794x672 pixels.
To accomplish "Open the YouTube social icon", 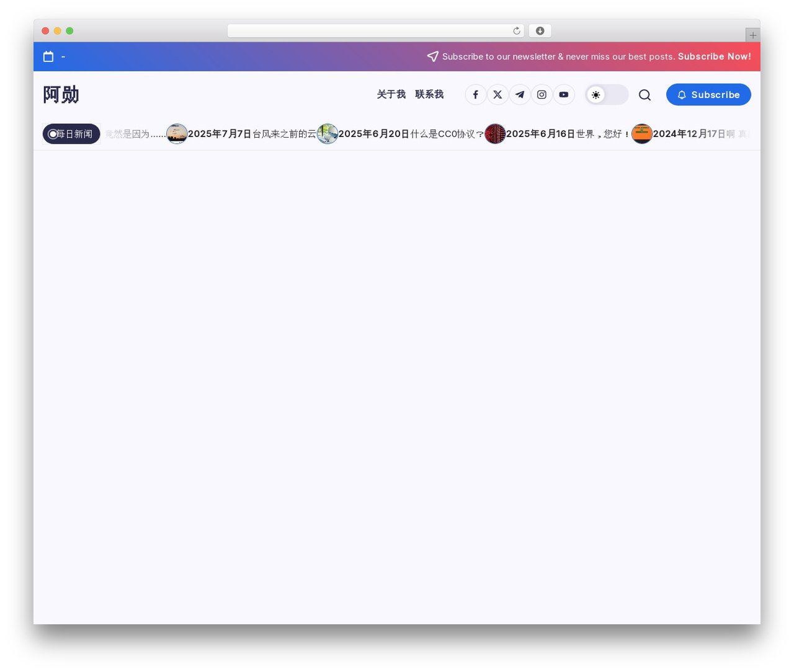I will tap(564, 95).
